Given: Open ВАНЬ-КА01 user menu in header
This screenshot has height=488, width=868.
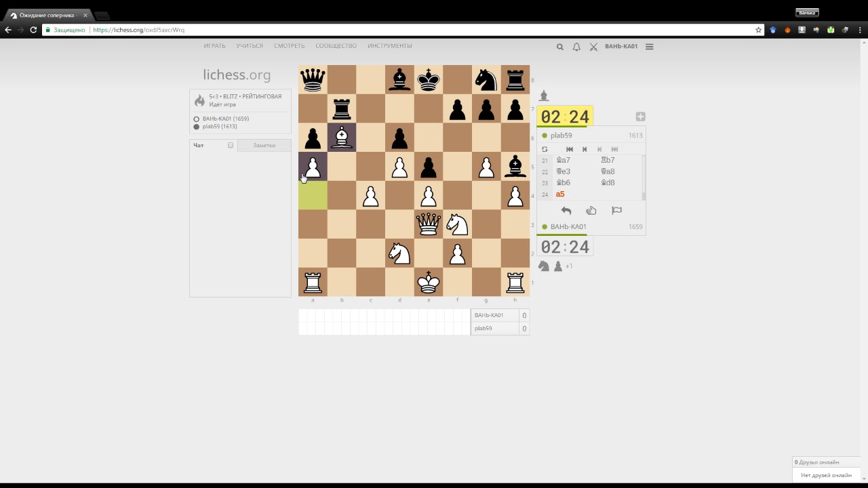Looking at the screenshot, I should (621, 47).
